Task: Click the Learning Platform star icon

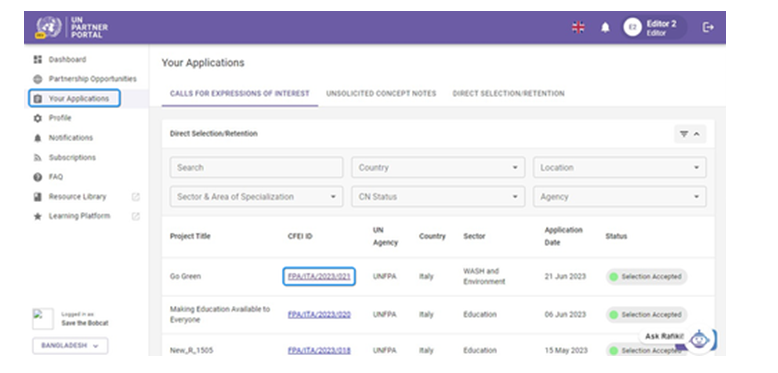Action: tap(38, 216)
